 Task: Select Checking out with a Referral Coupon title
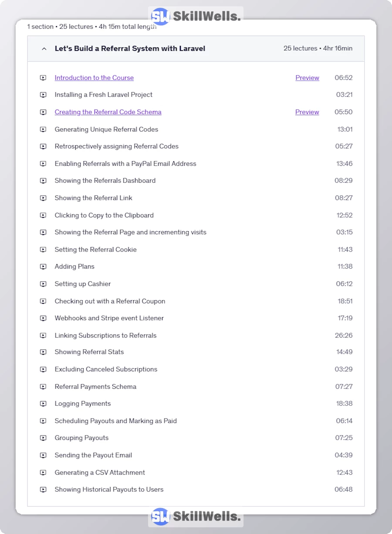pyautogui.click(x=110, y=301)
